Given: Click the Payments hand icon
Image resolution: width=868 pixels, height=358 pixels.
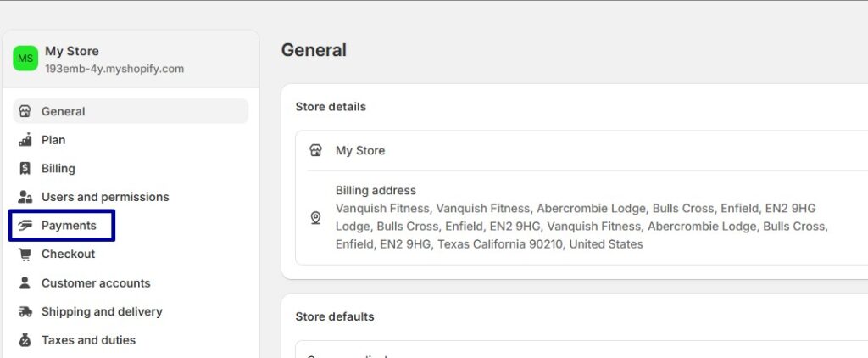Looking at the screenshot, I should point(25,226).
